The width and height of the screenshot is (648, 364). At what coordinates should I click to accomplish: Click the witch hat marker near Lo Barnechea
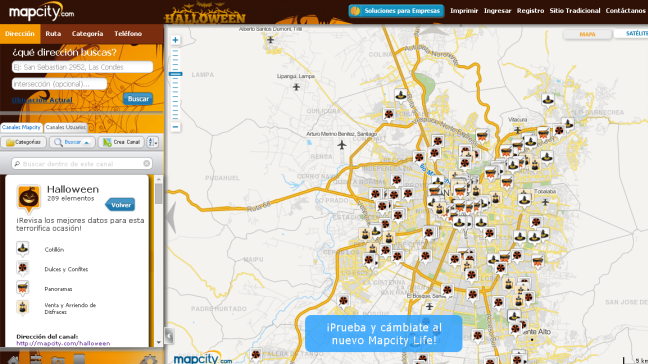(548, 100)
